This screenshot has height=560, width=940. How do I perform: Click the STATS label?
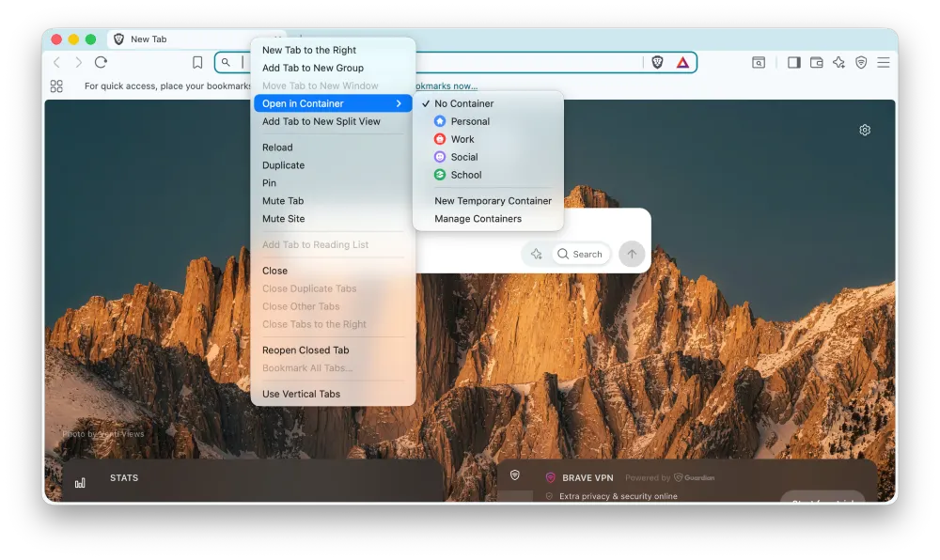(x=124, y=478)
